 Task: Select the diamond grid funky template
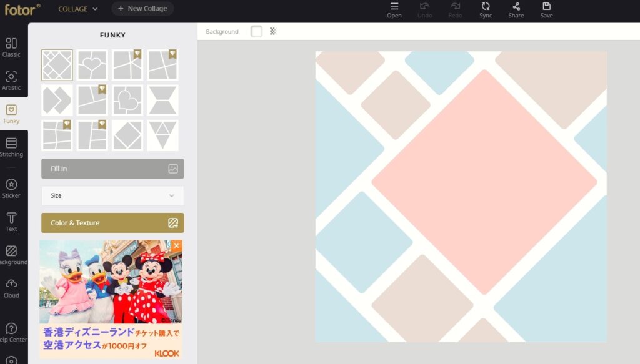click(57, 65)
